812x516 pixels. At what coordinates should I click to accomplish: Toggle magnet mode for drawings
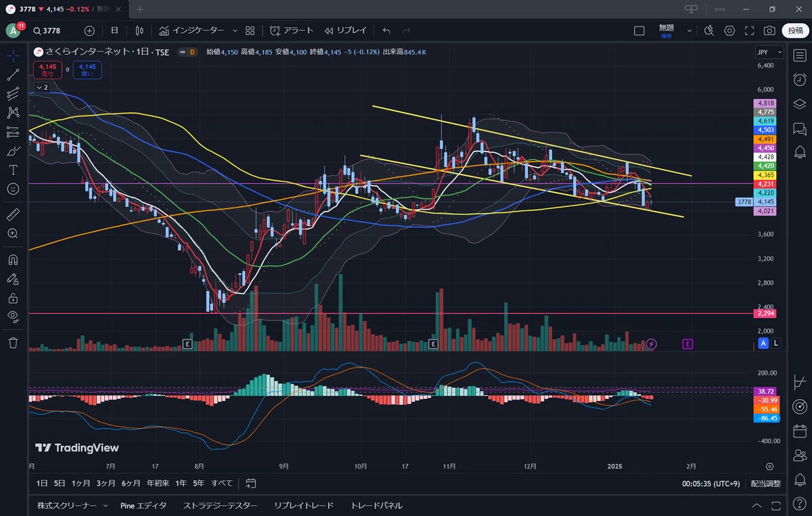[x=13, y=260]
